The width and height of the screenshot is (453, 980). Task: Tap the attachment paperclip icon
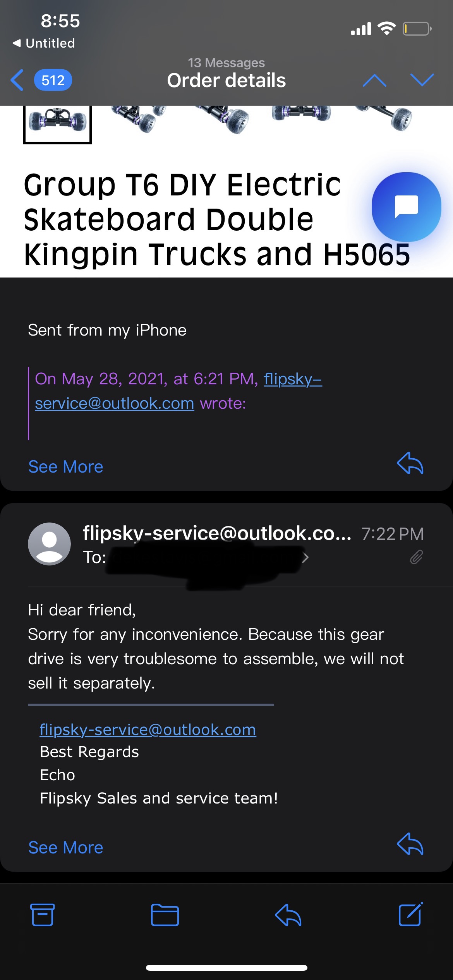(x=416, y=557)
